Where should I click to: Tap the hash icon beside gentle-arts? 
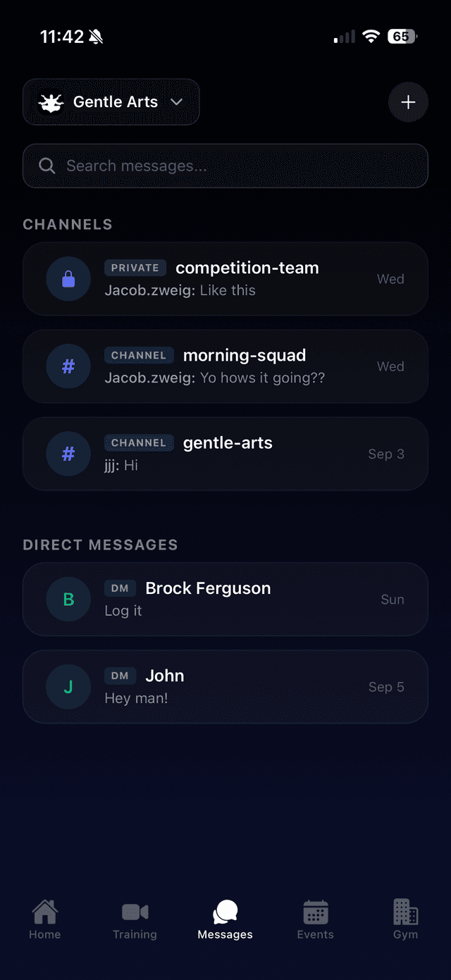[68, 454]
